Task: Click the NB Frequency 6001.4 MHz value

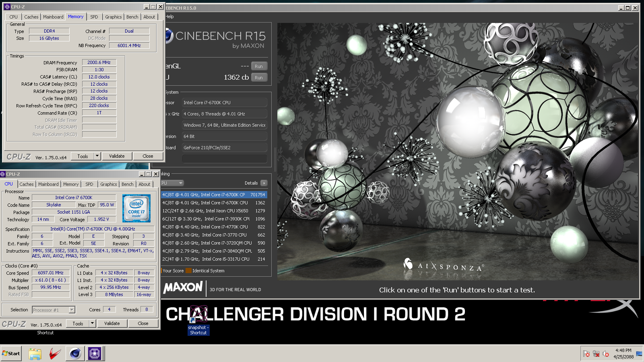Action: click(x=129, y=45)
